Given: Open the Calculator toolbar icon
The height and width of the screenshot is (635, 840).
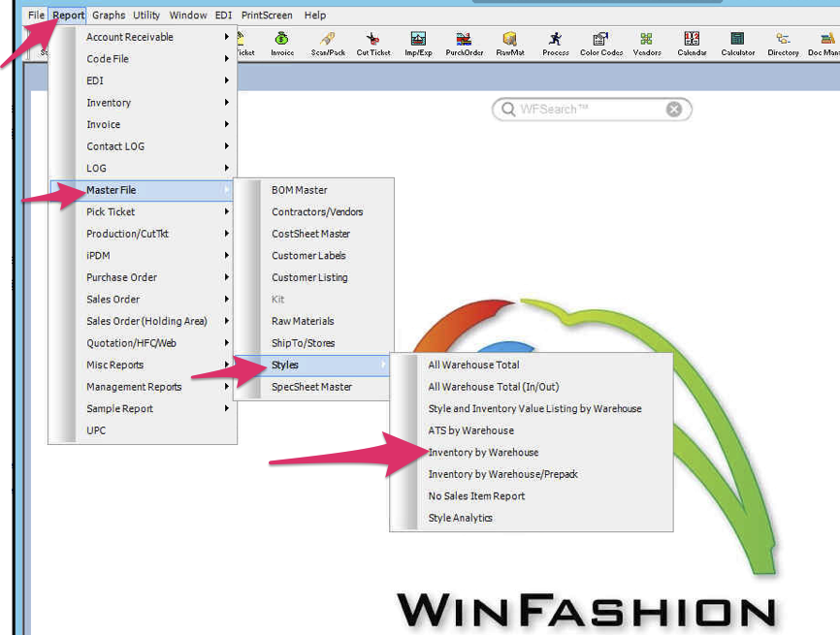Looking at the screenshot, I should pyautogui.click(x=738, y=44).
